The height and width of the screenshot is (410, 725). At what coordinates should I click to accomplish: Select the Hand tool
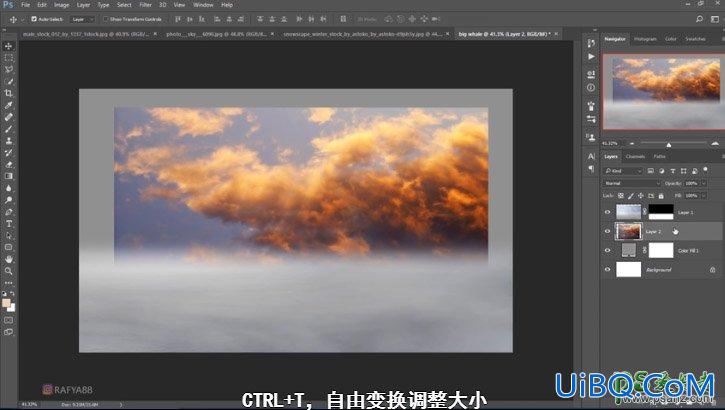click(x=9, y=259)
